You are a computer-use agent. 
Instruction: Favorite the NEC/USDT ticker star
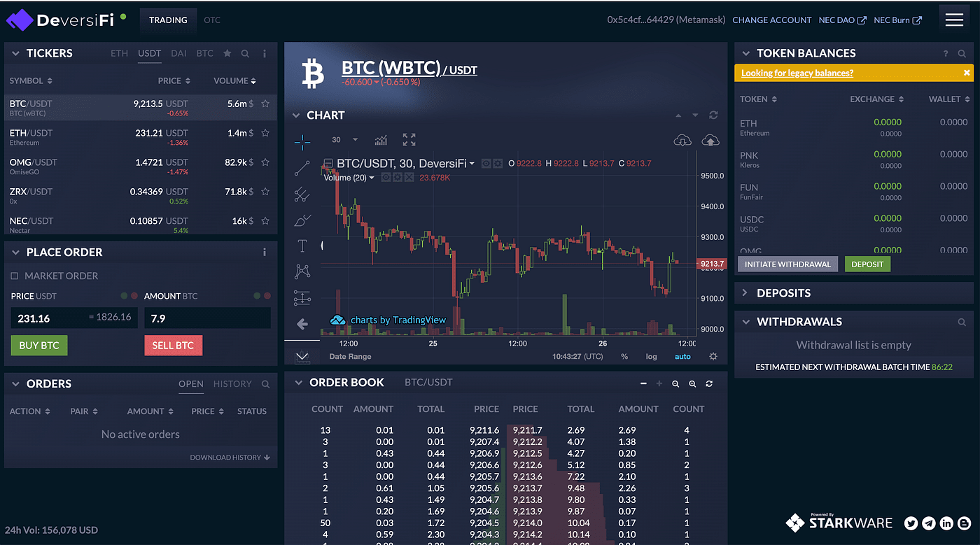click(265, 221)
